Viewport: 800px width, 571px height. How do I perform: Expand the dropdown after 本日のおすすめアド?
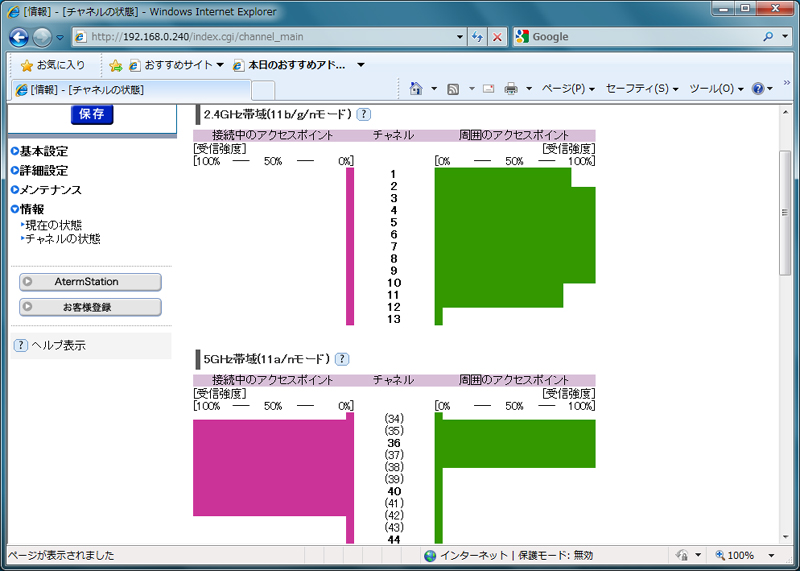tap(361, 65)
